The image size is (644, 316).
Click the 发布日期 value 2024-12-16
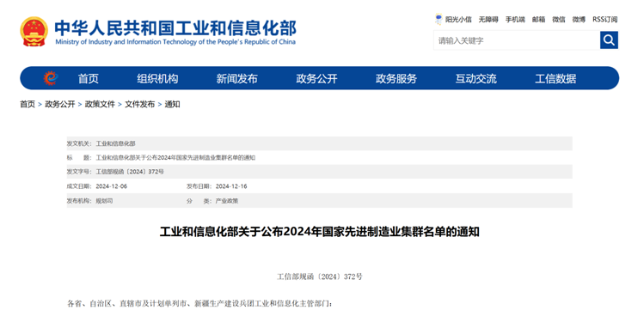point(231,186)
